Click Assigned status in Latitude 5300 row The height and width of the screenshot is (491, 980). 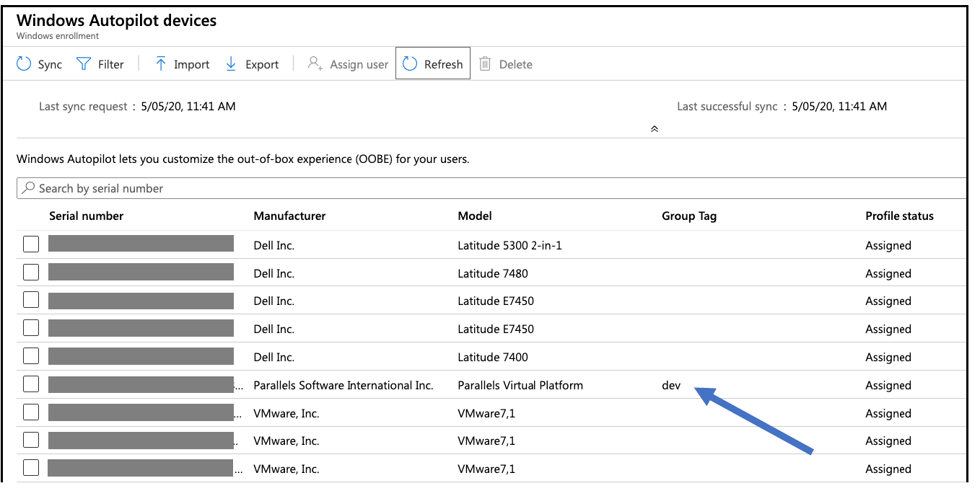point(888,246)
